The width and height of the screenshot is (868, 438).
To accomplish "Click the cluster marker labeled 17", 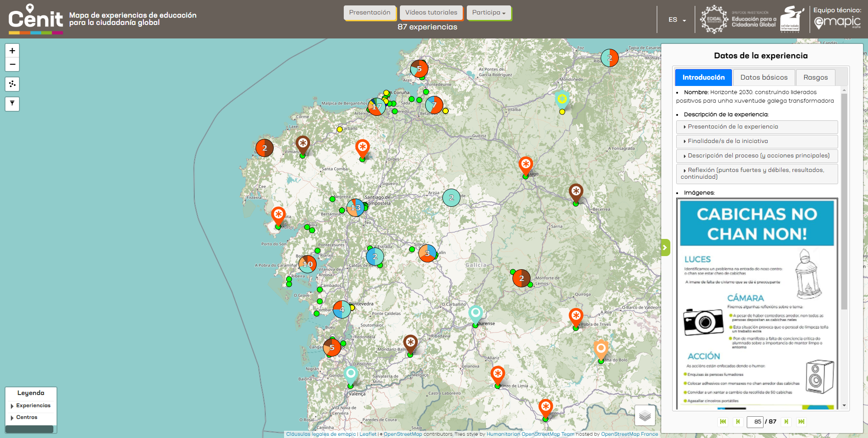I will [376, 107].
